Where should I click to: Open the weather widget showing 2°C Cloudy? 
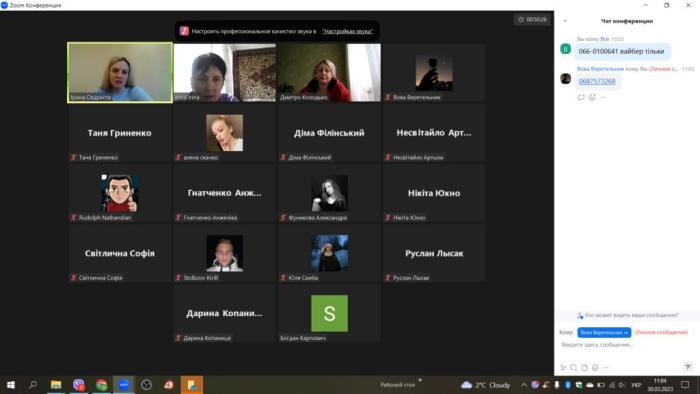[x=486, y=385]
